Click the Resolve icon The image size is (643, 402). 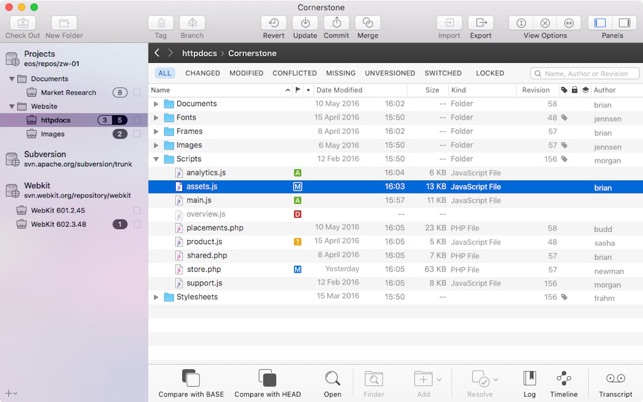[480, 379]
